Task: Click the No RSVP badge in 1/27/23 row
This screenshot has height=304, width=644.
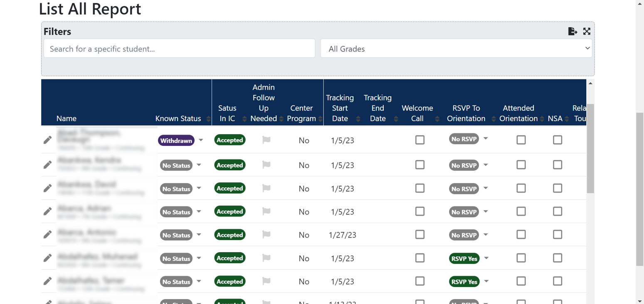Action: click(464, 235)
